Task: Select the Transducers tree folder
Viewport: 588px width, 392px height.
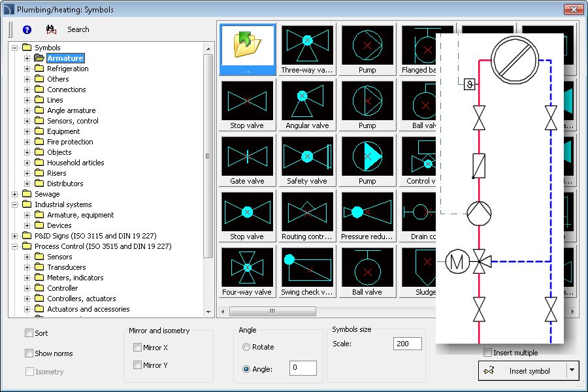Action: pyautogui.click(x=67, y=267)
